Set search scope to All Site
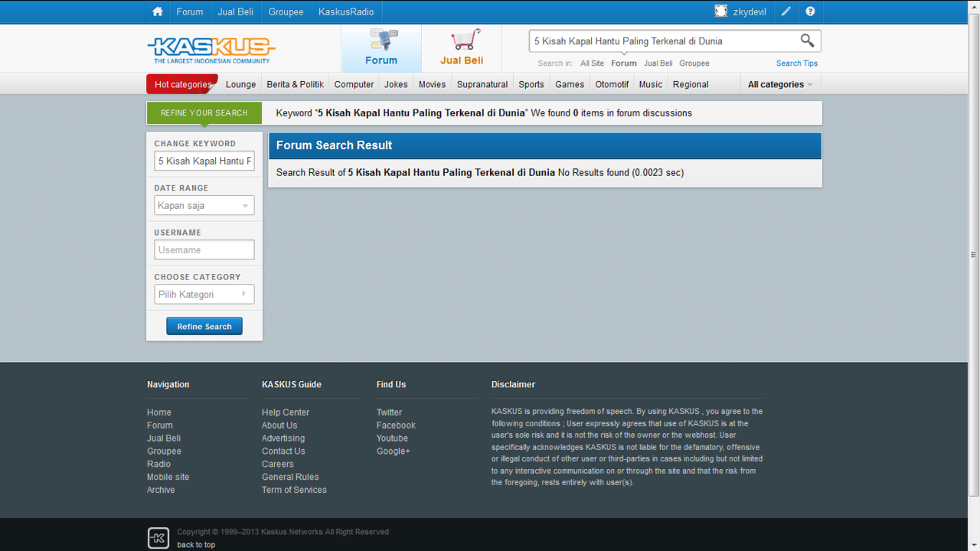The image size is (980, 551). [592, 64]
